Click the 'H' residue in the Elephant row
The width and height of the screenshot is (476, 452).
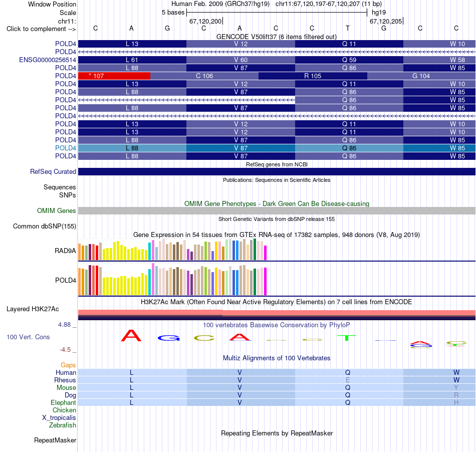pos(456,402)
